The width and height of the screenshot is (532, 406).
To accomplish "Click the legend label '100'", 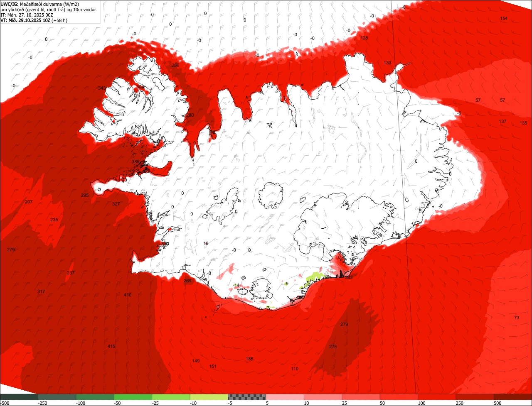I will 421,403.
